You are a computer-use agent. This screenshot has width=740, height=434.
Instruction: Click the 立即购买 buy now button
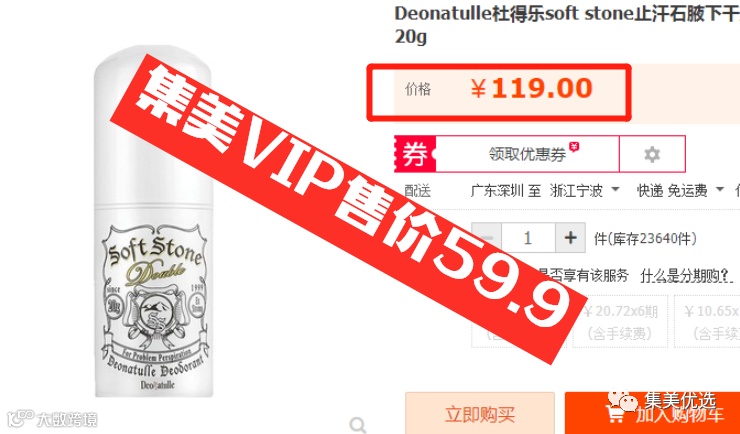point(479,413)
